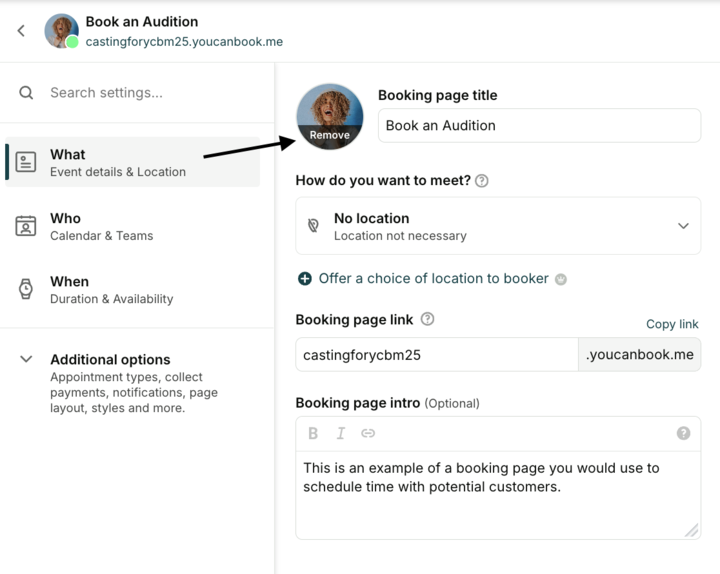The width and height of the screenshot is (720, 574).
Task: Click the Copy link button
Action: (x=672, y=324)
